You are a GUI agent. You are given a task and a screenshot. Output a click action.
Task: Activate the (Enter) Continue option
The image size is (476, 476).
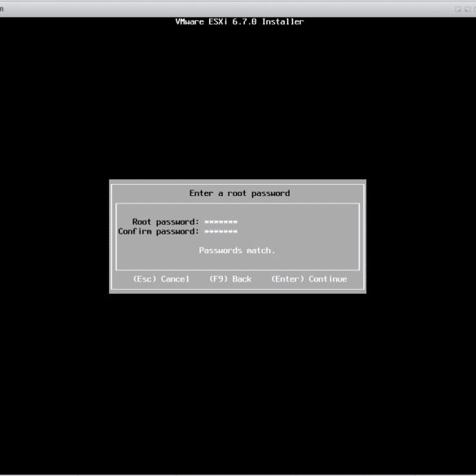(x=309, y=279)
